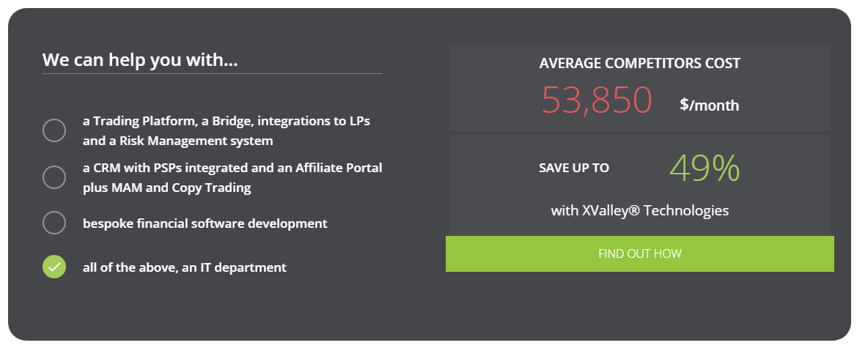
Task: Click the red 53,850 cost figure
Action: click(597, 100)
